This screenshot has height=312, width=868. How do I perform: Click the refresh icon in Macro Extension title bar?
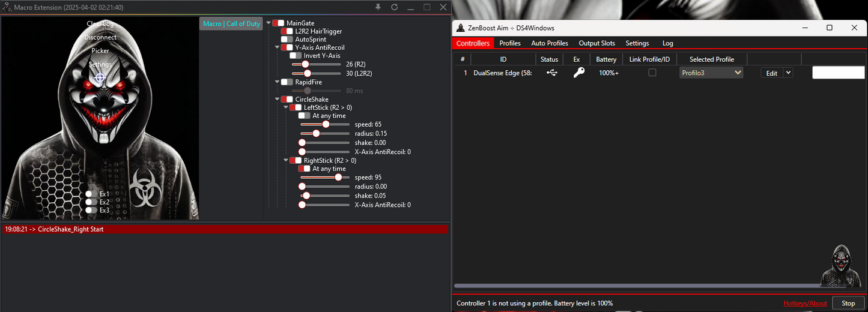tap(394, 7)
